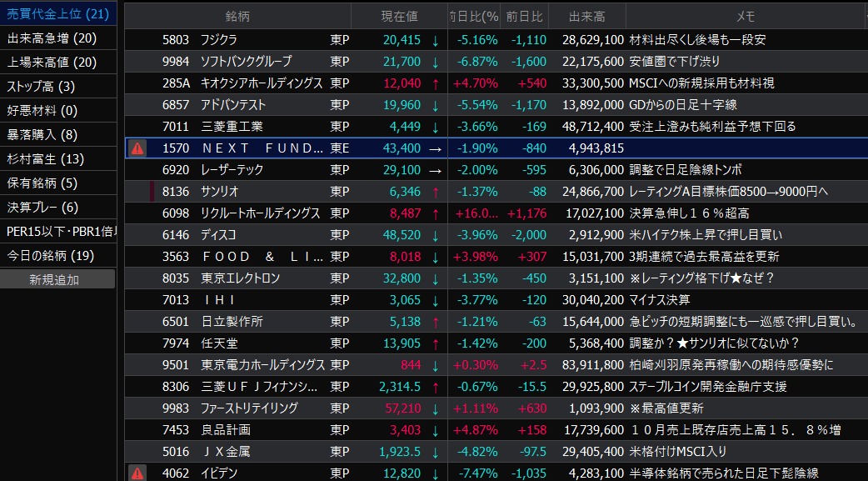Select the 9983 ファーストリテイリング row
Screen dimensions: 868x481
click(248, 408)
